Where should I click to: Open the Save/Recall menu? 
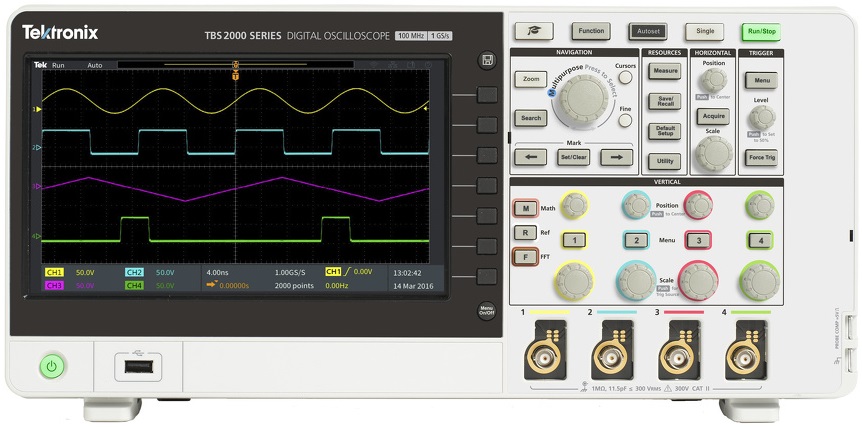point(665,101)
